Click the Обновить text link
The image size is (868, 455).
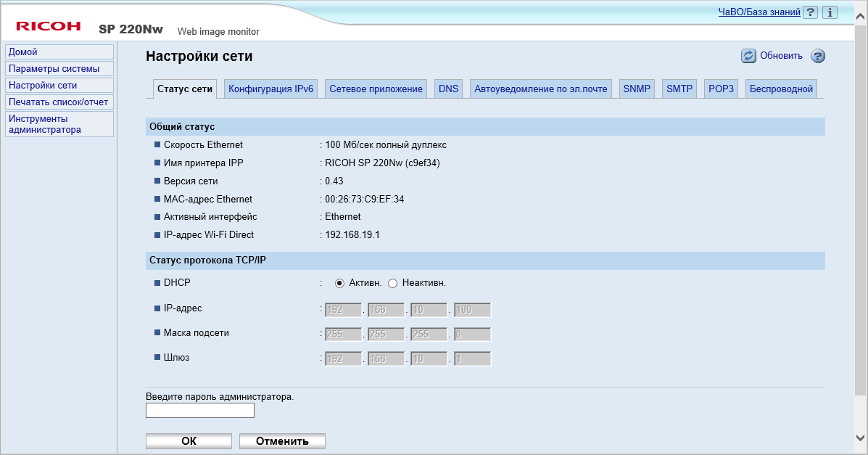click(x=781, y=55)
